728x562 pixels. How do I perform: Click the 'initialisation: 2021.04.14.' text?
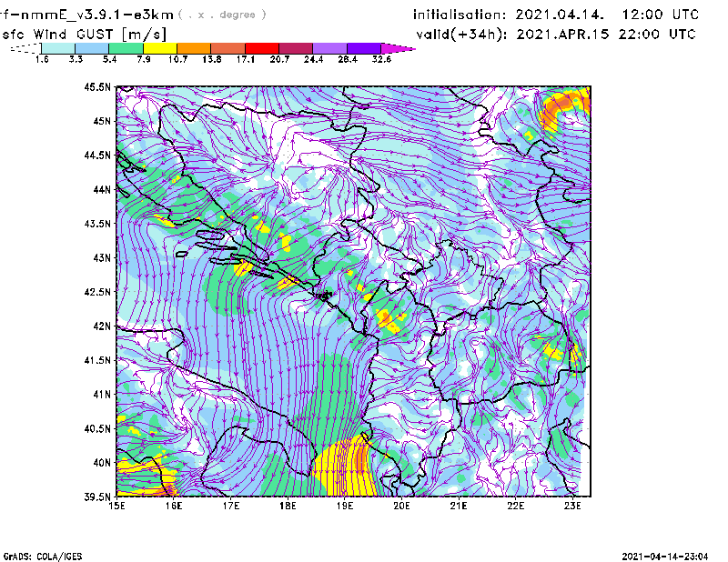click(509, 15)
